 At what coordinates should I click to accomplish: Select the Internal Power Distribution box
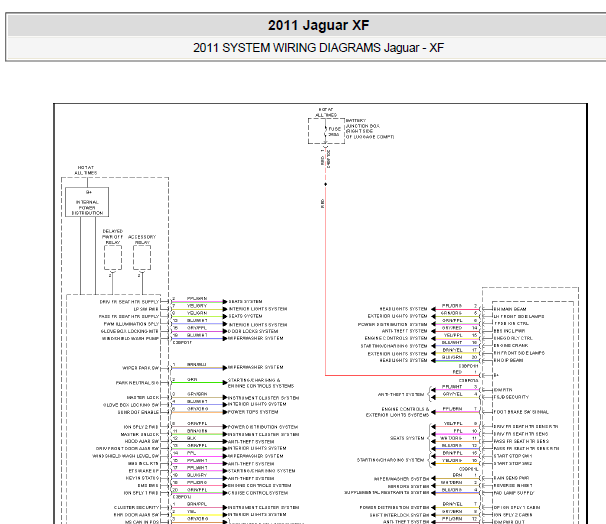pyautogui.click(x=87, y=202)
